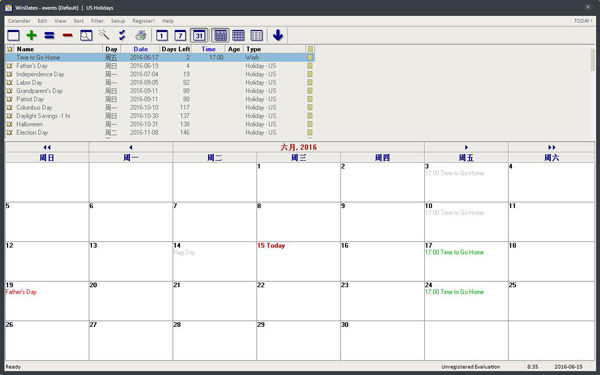Select the 31-day month view icon
This screenshot has height=375, width=600.
coord(199,36)
